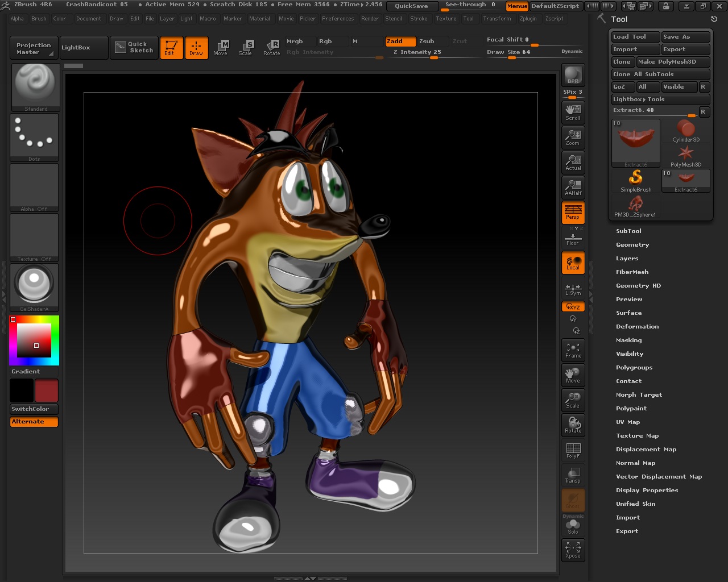The image size is (728, 582).
Task: Open the Alpha menu
Action: click(17, 19)
